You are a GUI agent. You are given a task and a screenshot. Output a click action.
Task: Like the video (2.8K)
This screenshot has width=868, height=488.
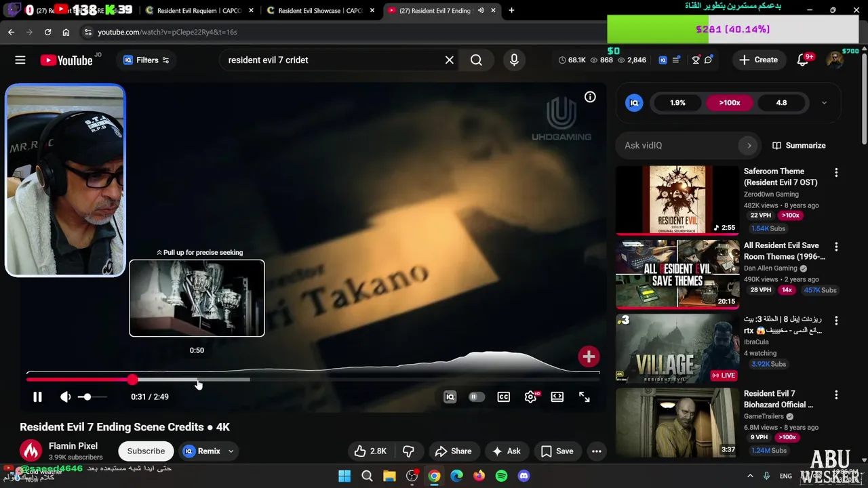[370, 451]
